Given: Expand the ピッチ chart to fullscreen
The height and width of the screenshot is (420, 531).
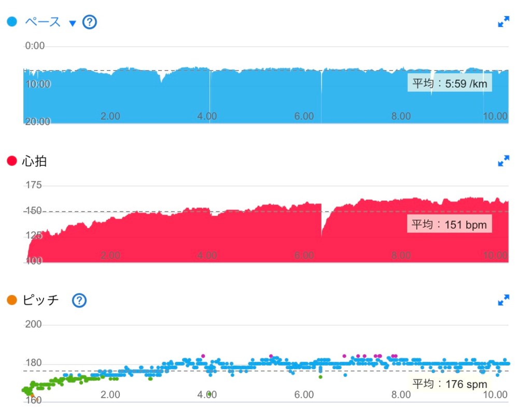Looking at the screenshot, I should click(x=503, y=300).
